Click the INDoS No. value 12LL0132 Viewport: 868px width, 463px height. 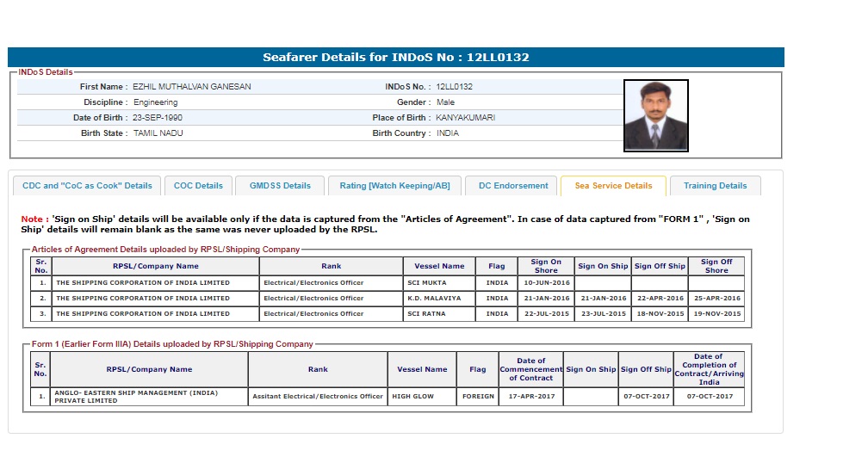click(x=454, y=87)
